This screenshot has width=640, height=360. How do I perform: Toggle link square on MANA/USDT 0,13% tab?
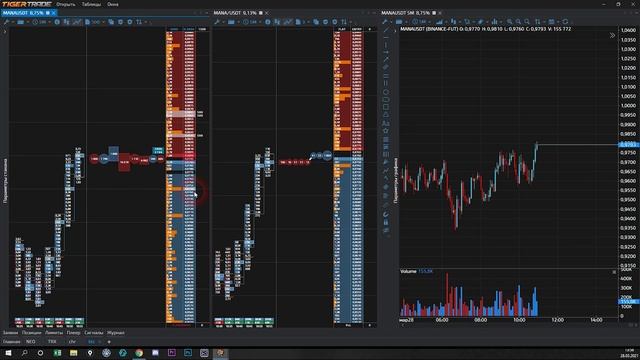click(x=261, y=13)
